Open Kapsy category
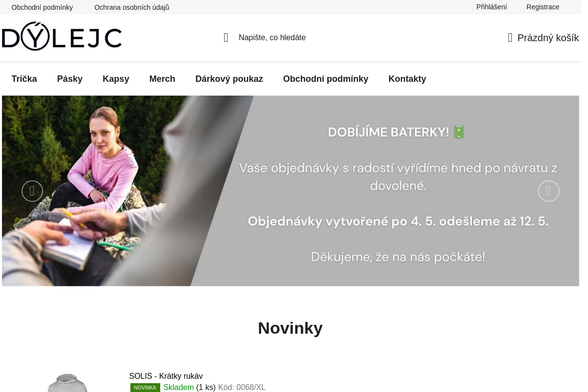The width and height of the screenshot is (588, 392). (116, 79)
